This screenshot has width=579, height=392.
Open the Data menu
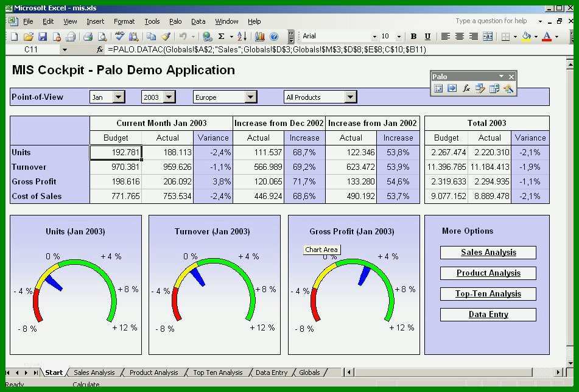click(198, 21)
